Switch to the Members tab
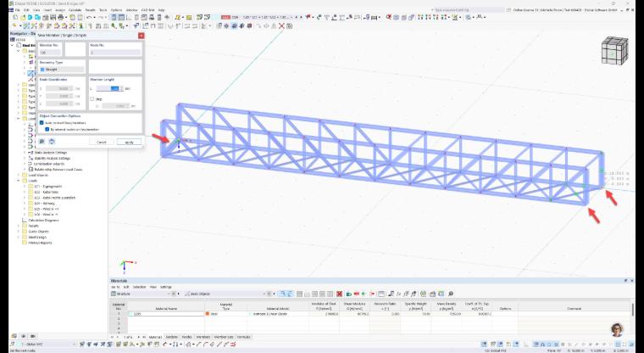 (x=203, y=337)
